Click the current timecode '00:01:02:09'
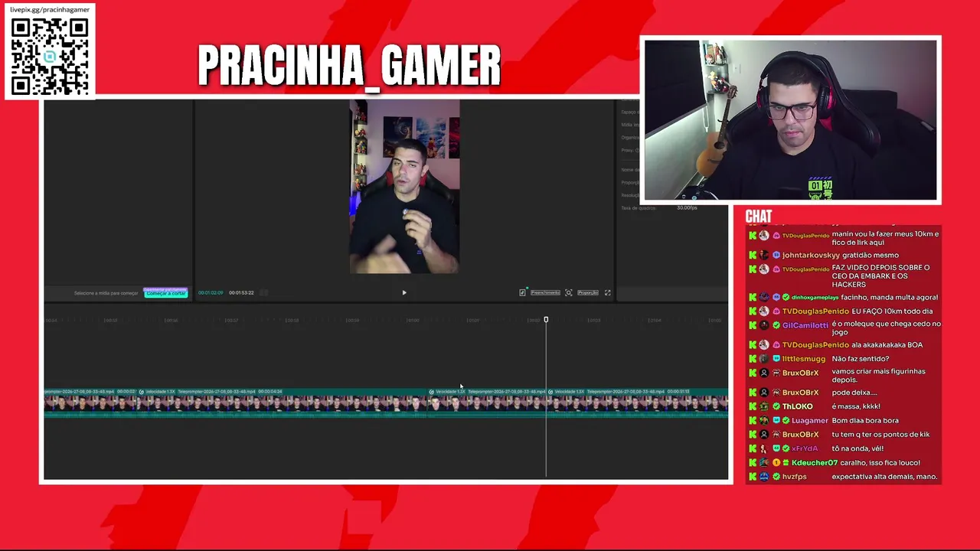980x551 pixels. (x=211, y=293)
